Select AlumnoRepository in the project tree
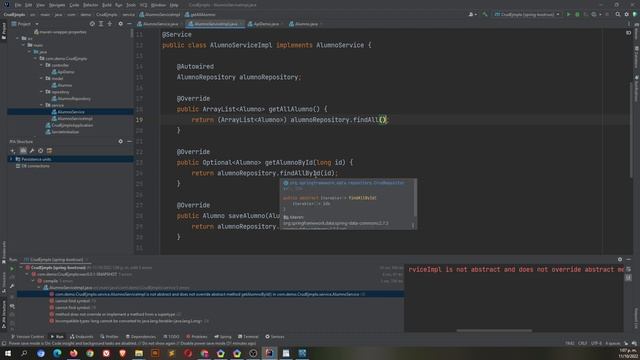Image resolution: width=640 pixels, height=360 pixels. [71, 98]
